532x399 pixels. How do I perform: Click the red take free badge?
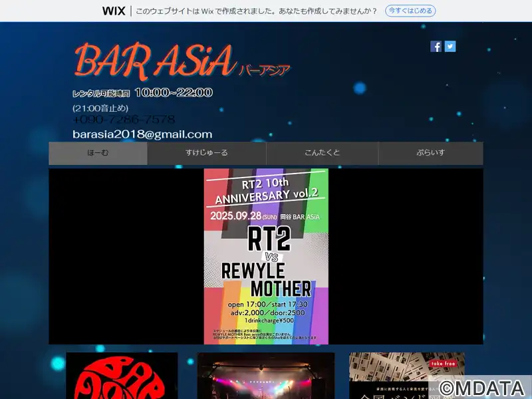point(444,364)
